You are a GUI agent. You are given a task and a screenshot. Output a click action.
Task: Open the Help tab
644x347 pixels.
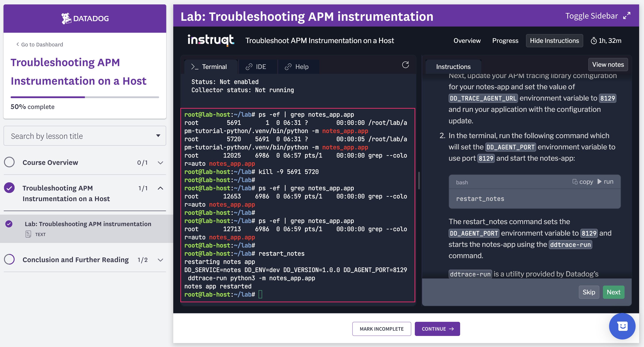tap(299, 67)
